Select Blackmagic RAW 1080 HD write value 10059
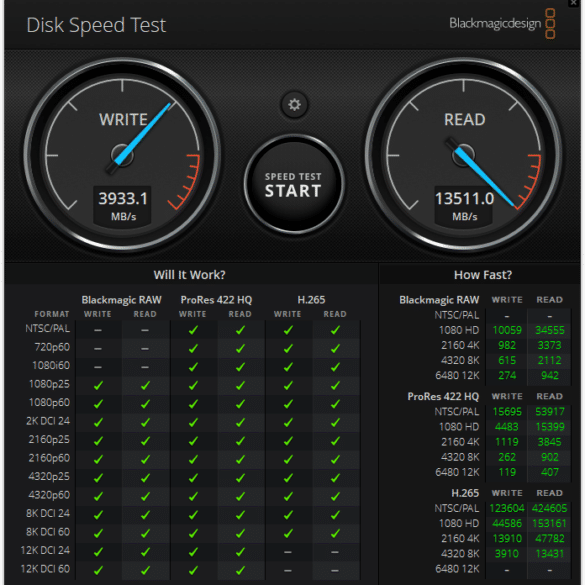 507,330
